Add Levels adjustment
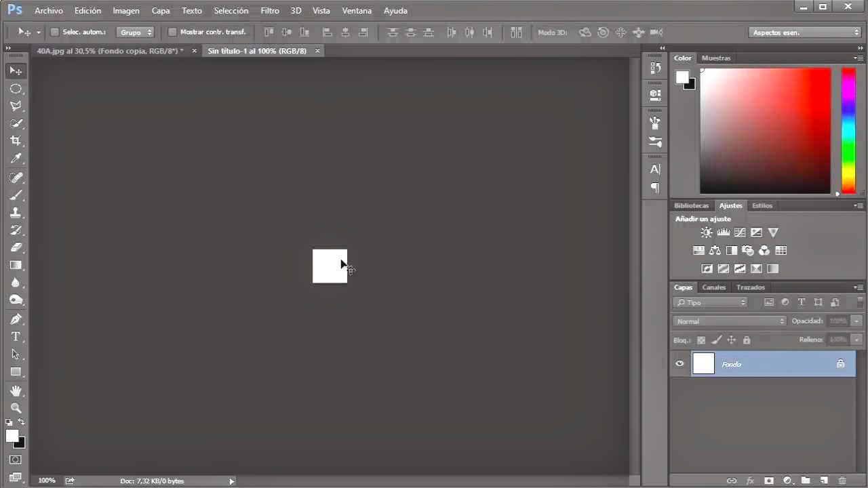This screenshot has height=488, width=868. 723,232
